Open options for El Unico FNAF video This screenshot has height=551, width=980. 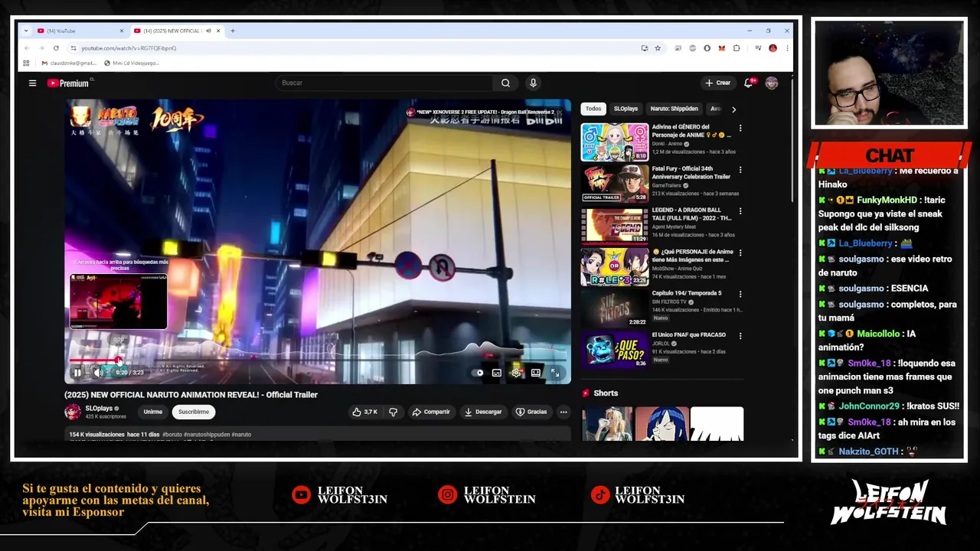(x=740, y=335)
